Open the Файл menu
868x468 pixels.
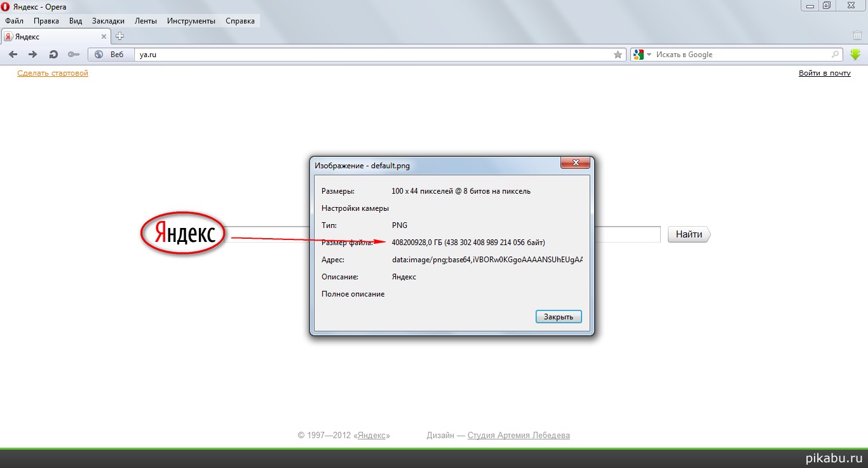(x=14, y=21)
